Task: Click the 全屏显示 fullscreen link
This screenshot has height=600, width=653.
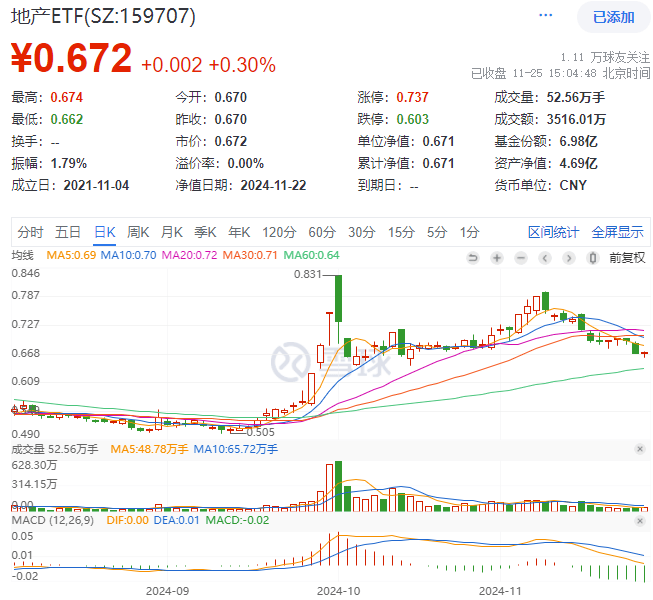Action: click(x=617, y=232)
